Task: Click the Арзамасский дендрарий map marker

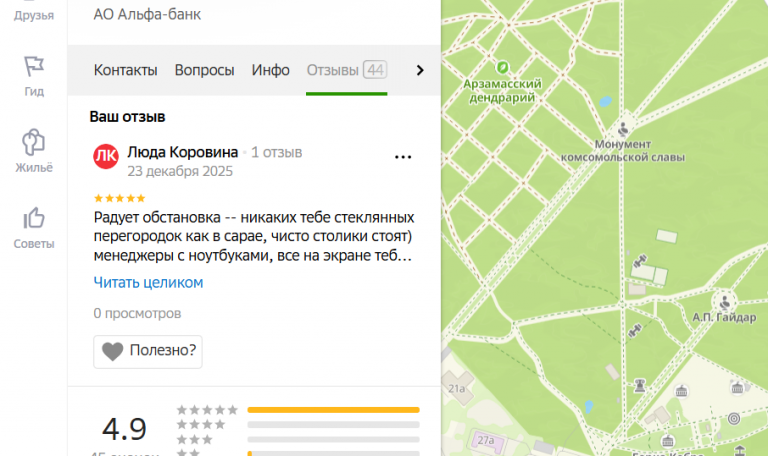Action: click(x=502, y=67)
